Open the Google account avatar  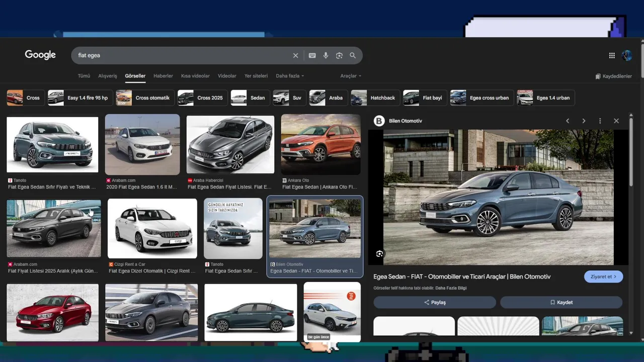[x=626, y=55]
